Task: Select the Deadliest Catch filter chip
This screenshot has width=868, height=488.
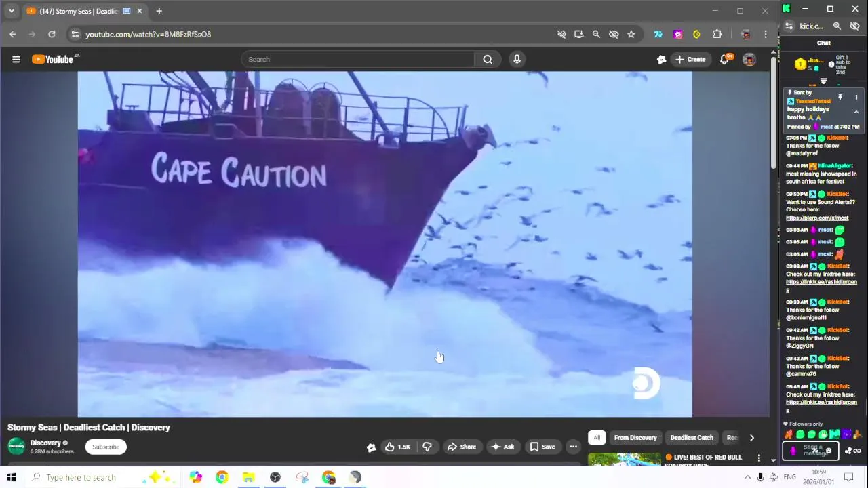Action: click(x=692, y=438)
